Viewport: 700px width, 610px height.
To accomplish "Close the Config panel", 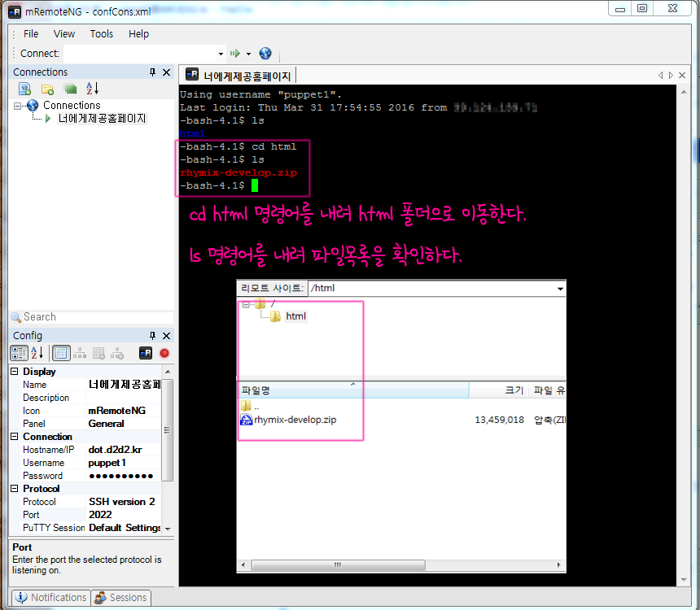I will pos(167,336).
